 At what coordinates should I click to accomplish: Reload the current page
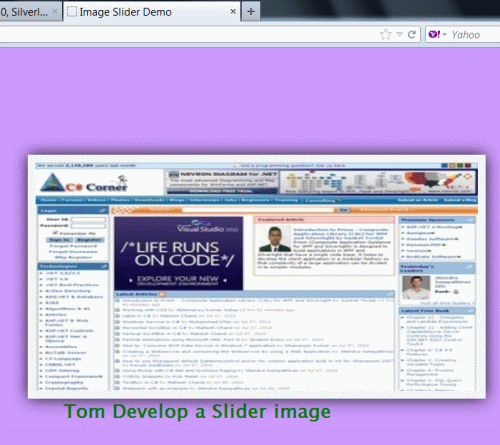pos(412,34)
